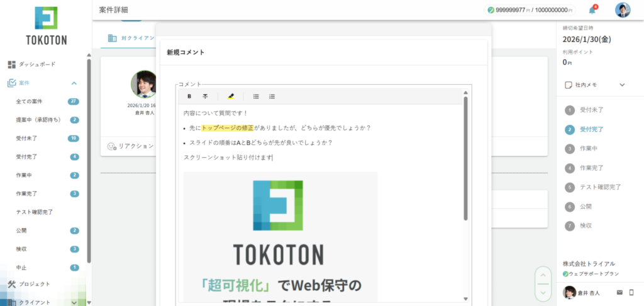Collapse the 案件 sidebar section

(74, 83)
